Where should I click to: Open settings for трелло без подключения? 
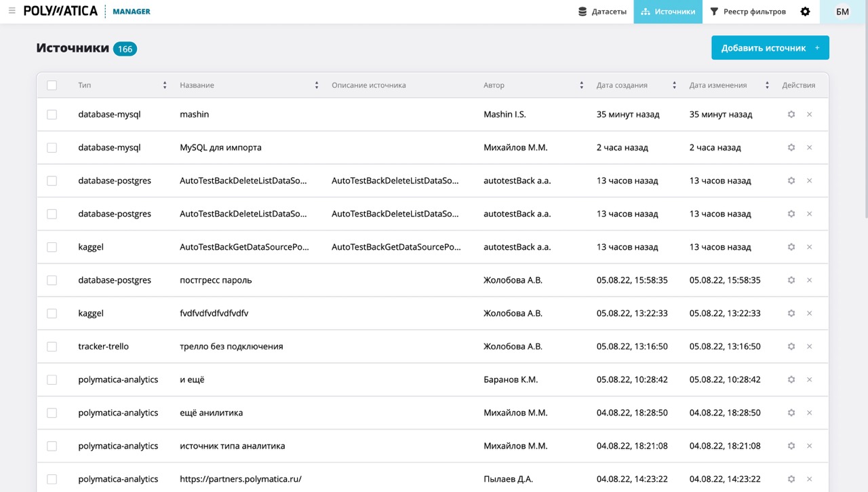[x=791, y=347]
